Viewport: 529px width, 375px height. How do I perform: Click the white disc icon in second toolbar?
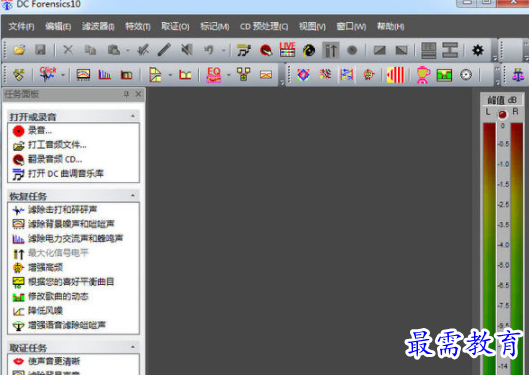click(x=466, y=75)
